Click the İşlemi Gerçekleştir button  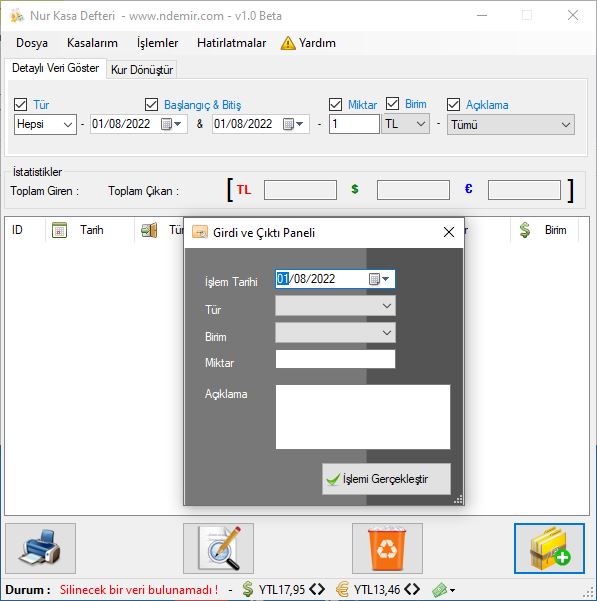click(x=386, y=479)
